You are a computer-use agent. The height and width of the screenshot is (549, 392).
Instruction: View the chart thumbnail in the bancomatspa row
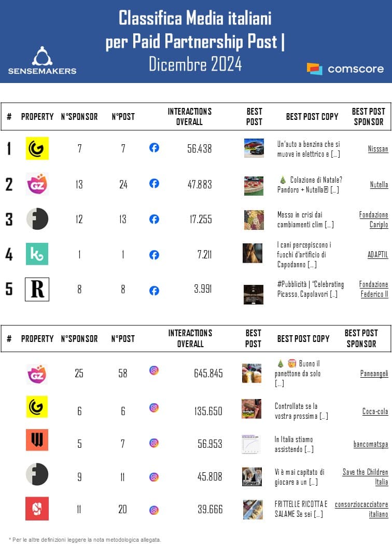click(x=251, y=444)
